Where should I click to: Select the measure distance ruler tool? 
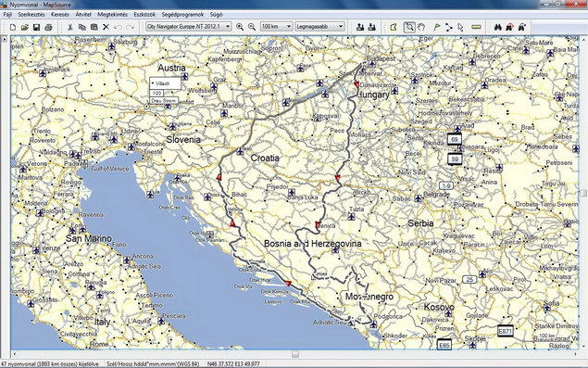tap(476, 27)
